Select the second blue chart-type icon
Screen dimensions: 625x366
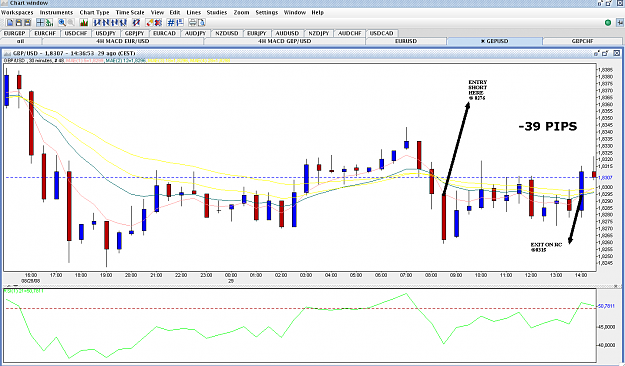(106, 23)
